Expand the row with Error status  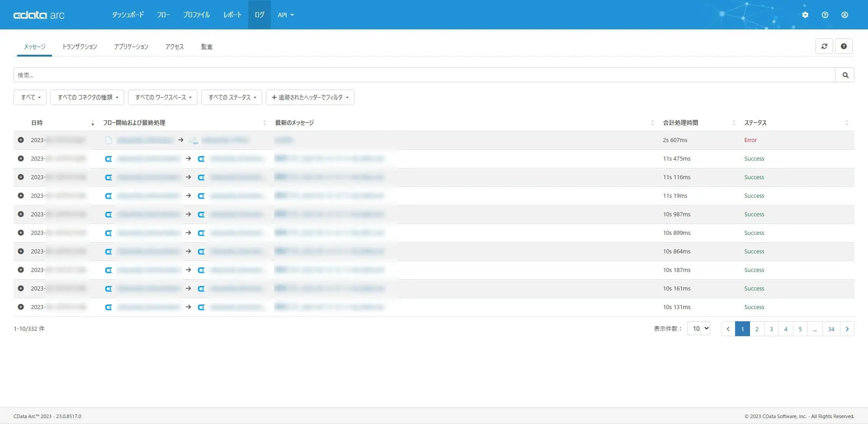click(21, 140)
